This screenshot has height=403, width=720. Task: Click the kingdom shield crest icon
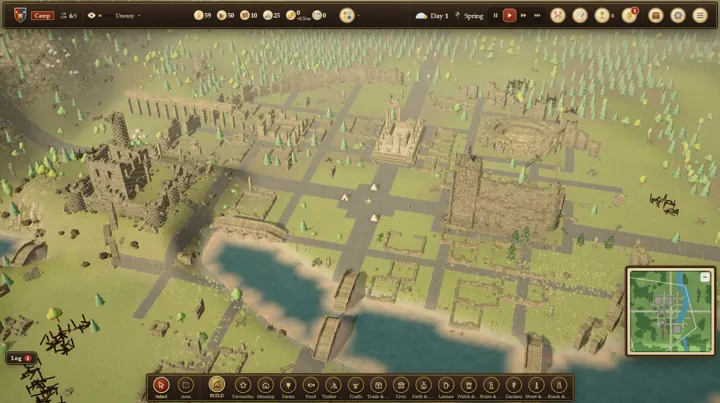[x=20, y=15]
